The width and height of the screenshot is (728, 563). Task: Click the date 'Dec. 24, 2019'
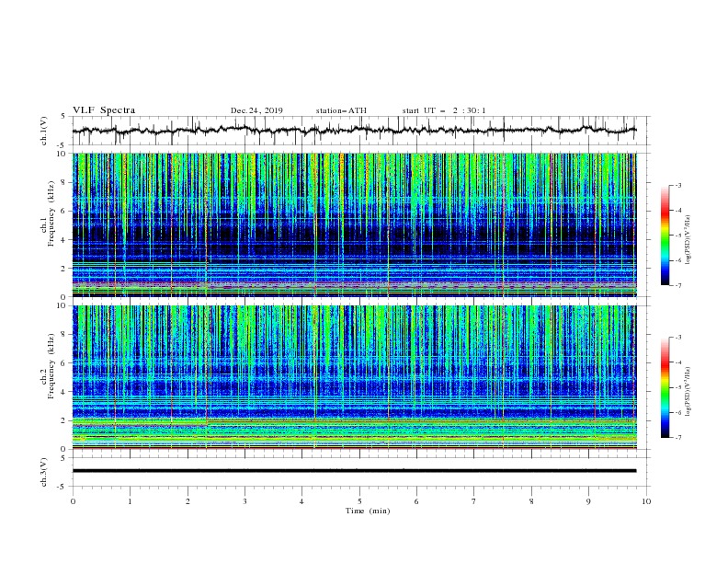[256, 110]
